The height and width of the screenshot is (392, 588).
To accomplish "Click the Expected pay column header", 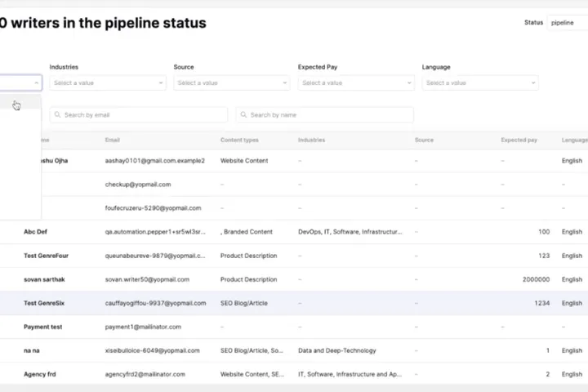I will point(519,140).
